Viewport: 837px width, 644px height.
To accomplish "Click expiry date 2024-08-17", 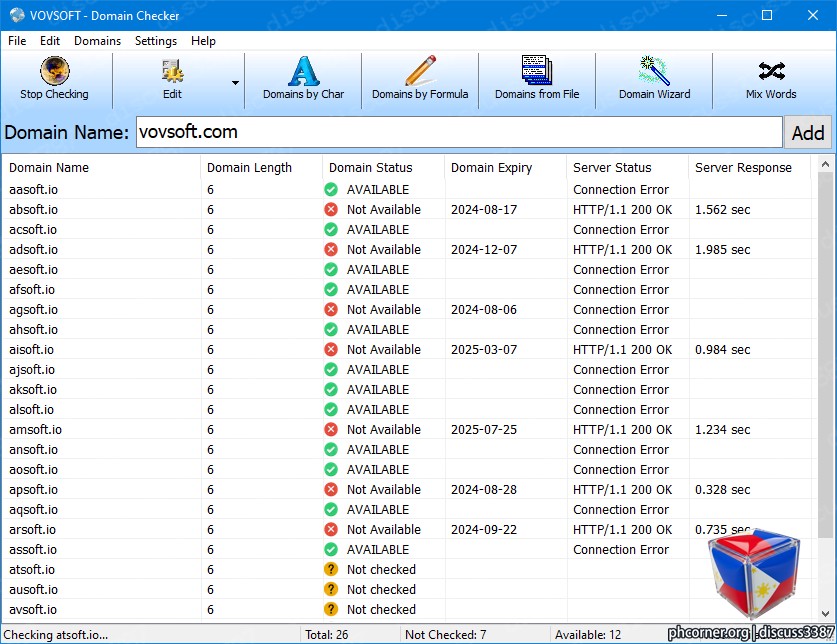I will (x=484, y=209).
